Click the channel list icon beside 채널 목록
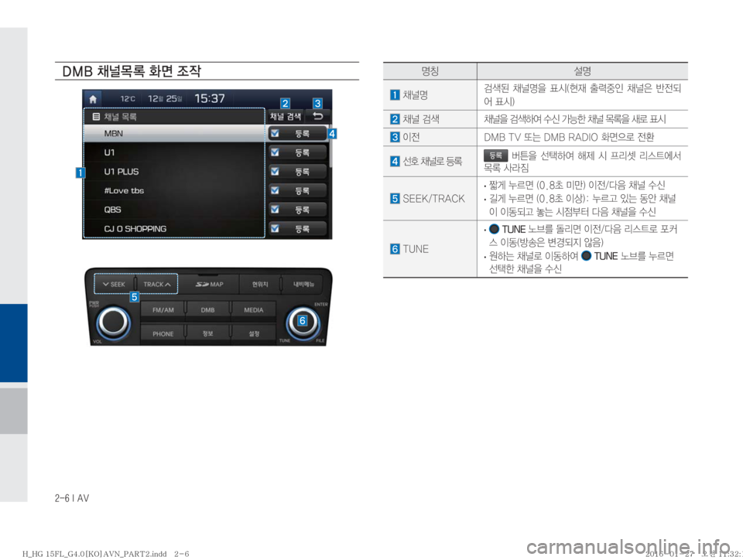The width and height of the screenshot is (743, 560). click(95, 117)
